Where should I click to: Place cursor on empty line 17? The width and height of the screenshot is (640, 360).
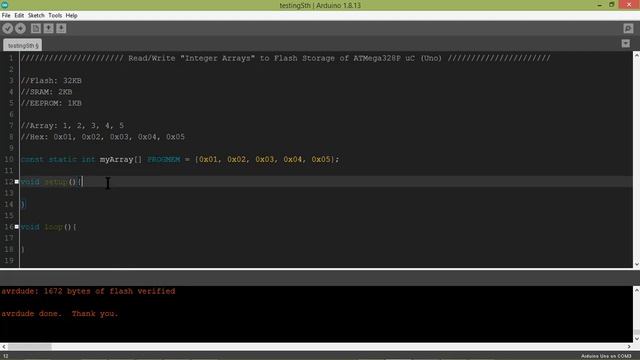(x=327, y=238)
